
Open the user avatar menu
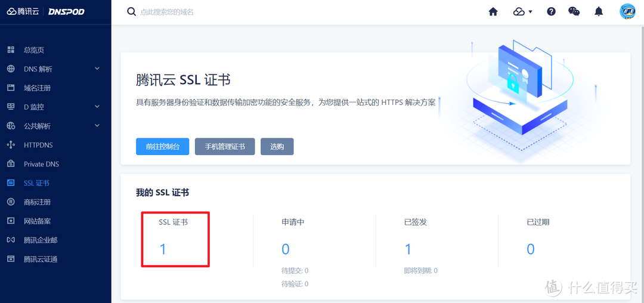click(627, 11)
